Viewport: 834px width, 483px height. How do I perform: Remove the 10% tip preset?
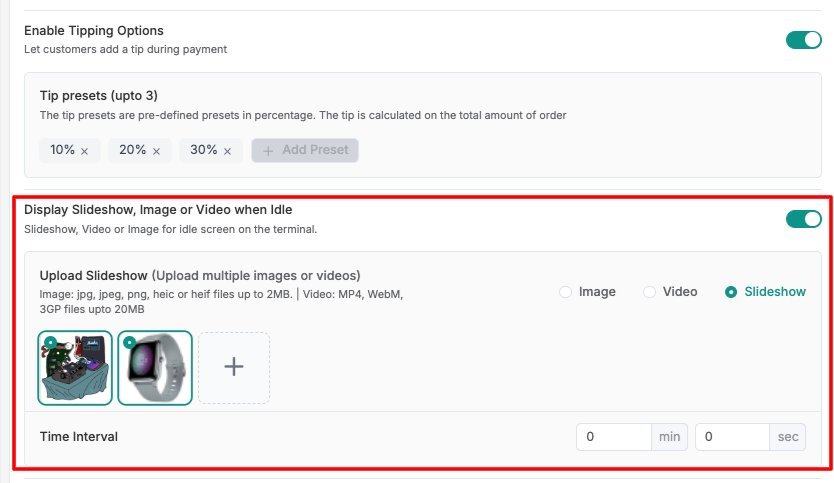pyautogui.click(x=85, y=151)
